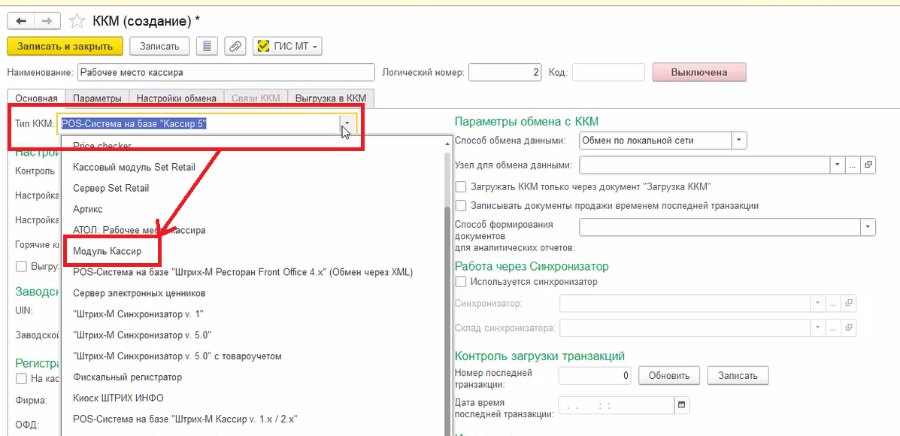Open Склад синхронизатора record icon

(848, 328)
